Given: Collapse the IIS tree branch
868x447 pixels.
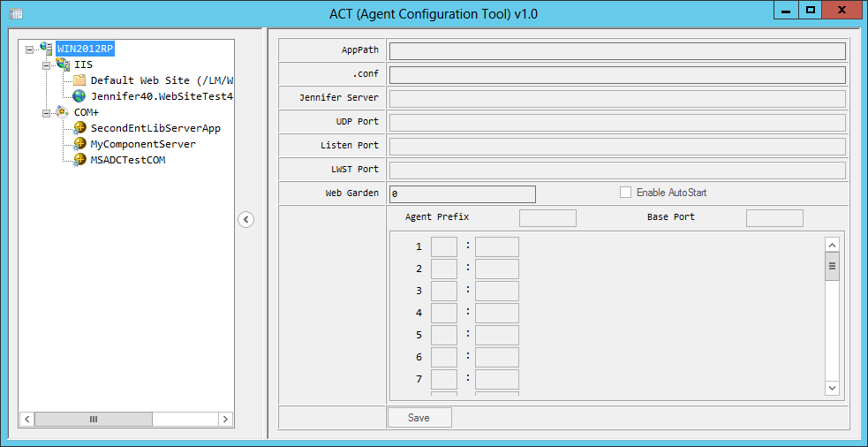Looking at the screenshot, I should 47,66.
